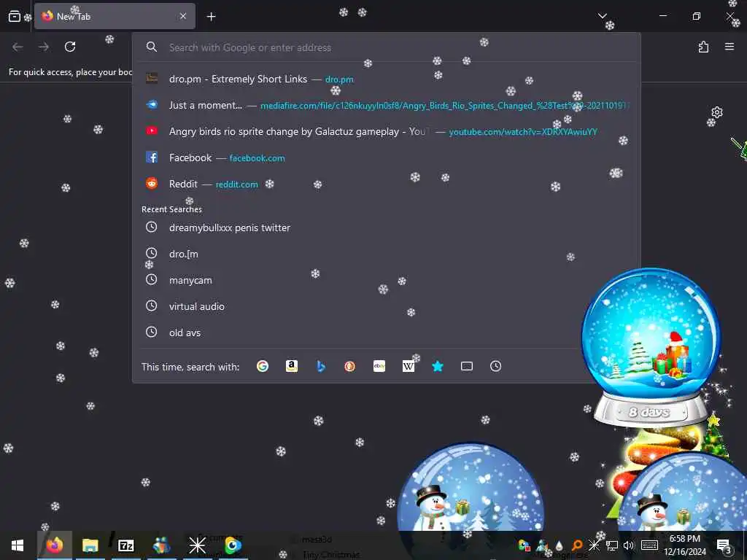Search this time with Google
747x560 pixels.
coord(263,366)
